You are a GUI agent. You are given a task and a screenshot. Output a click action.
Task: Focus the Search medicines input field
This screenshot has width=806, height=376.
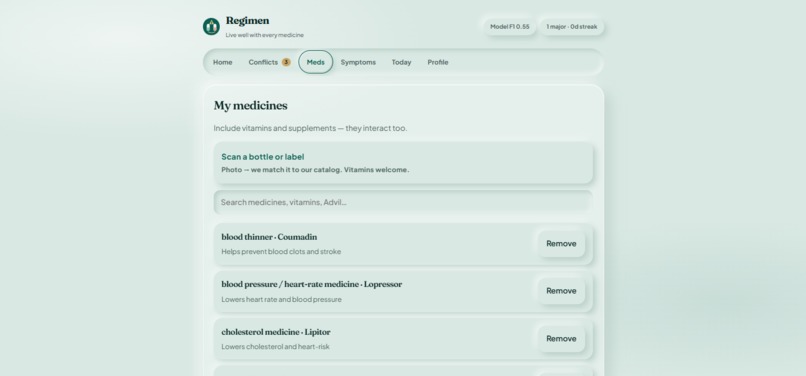404,202
